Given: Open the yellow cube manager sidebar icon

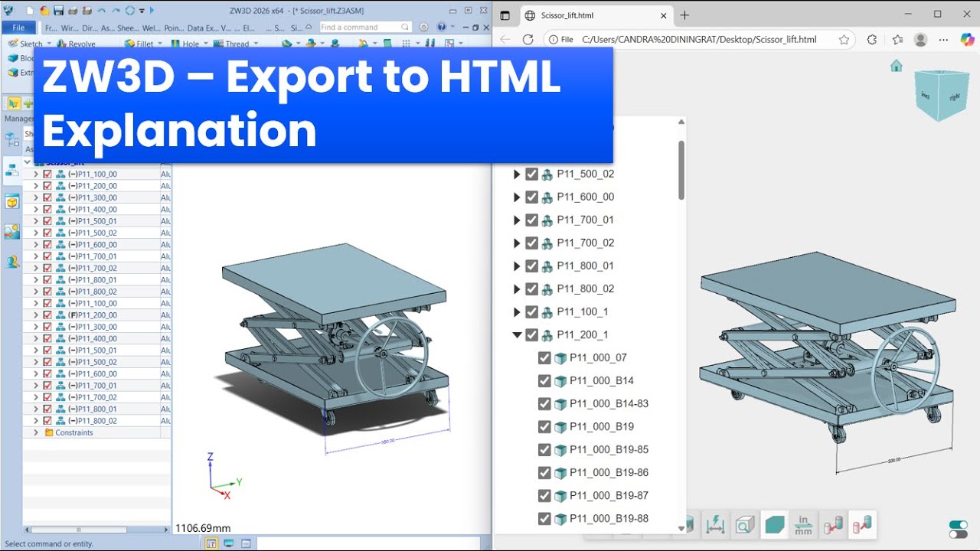Looking at the screenshot, I should (11, 201).
